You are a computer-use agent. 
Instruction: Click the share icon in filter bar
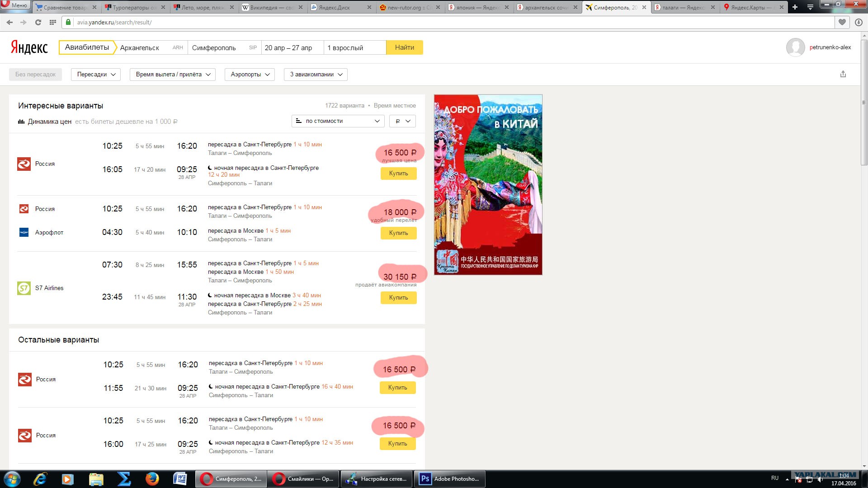pyautogui.click(x=843, y=74)
